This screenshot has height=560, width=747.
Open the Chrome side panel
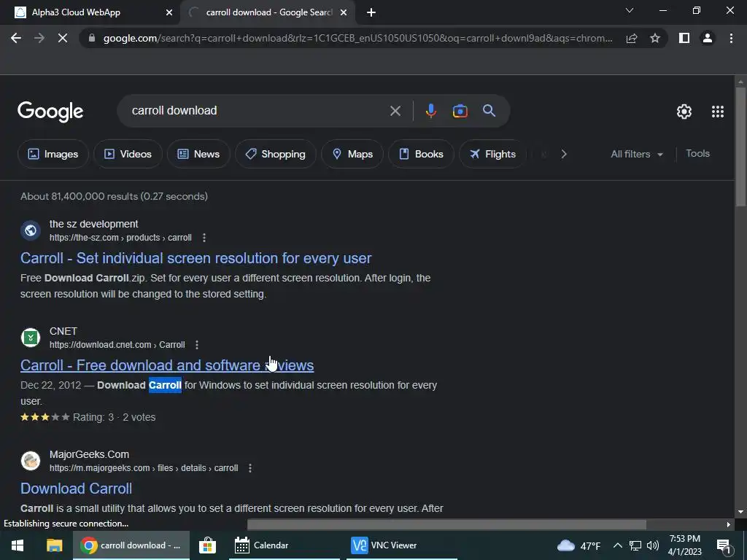[x=684, y=38]
